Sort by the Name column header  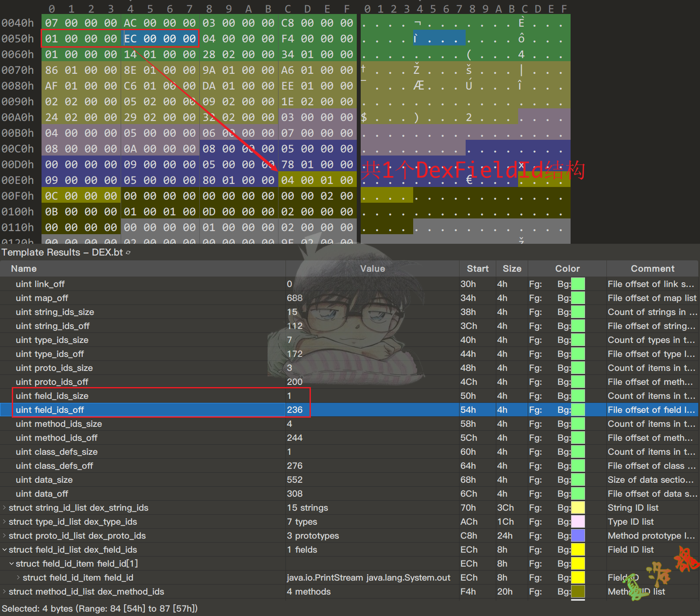(24, 269)
